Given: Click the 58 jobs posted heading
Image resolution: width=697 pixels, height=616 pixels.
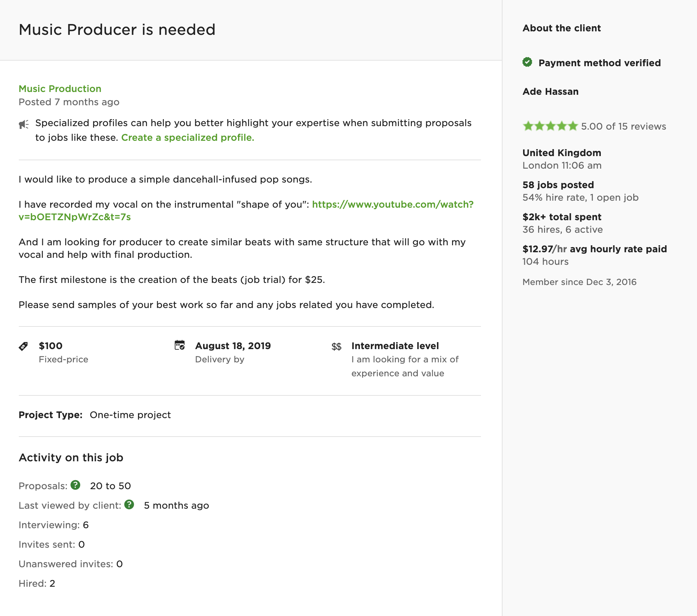Looking at the screenshot, I should click(558, 185).
